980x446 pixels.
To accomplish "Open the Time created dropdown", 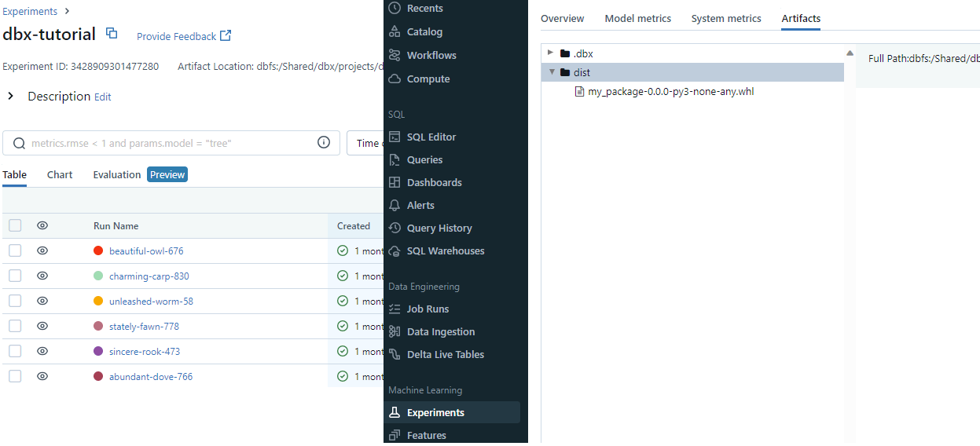I will coord(366,143).
